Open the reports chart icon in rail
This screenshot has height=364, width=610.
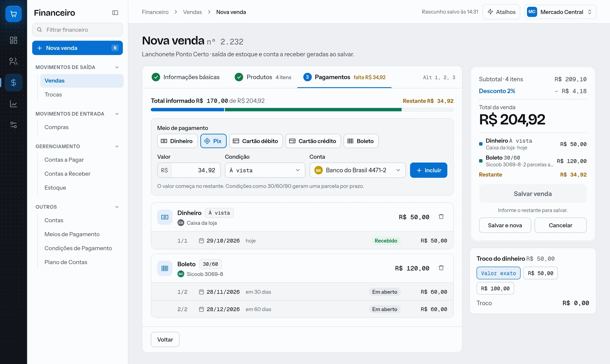[x=14, y=104]
